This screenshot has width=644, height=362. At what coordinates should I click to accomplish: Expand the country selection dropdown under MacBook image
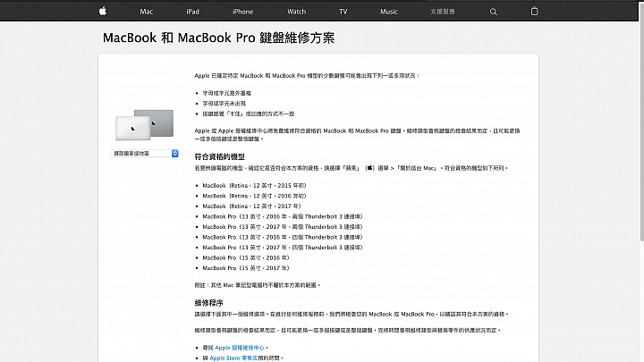click(144, 153)
